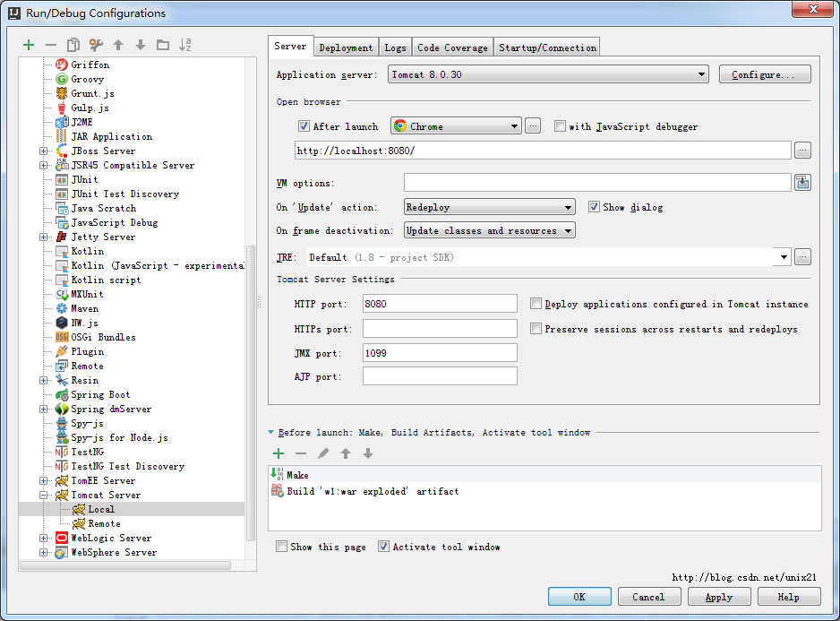Move before launch task up arrow

click(346, 453)
